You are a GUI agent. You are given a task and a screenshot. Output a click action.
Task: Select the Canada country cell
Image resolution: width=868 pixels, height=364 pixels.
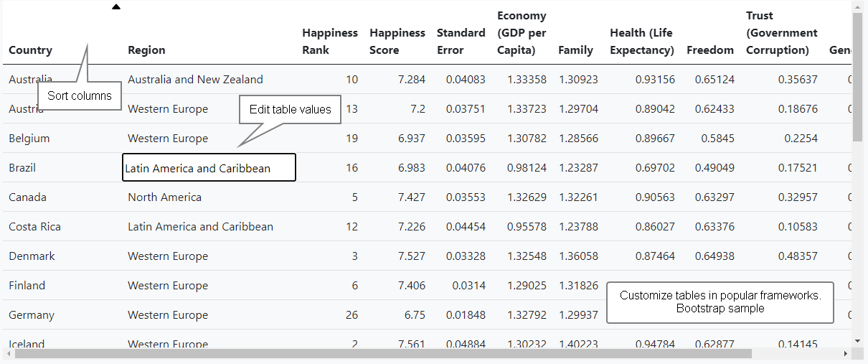[27, 197]
